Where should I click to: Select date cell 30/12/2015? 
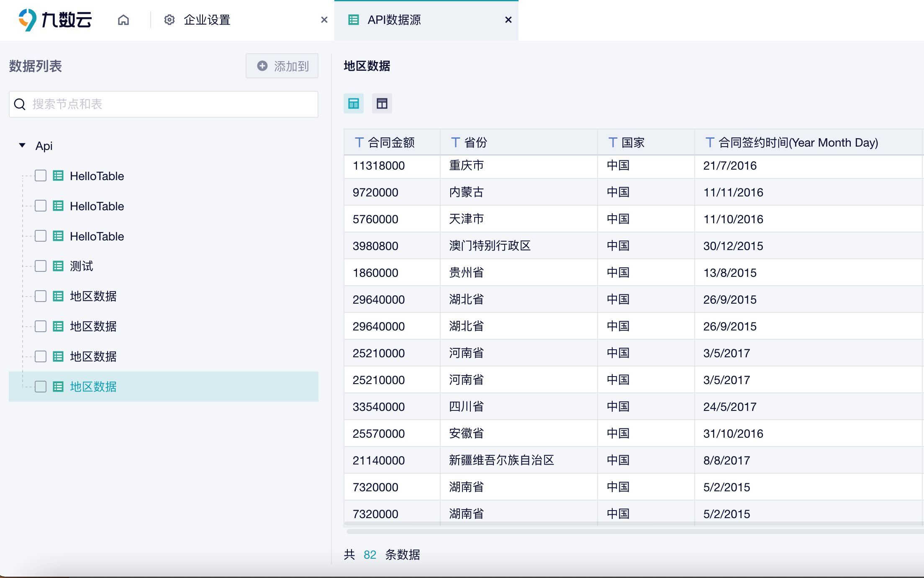809,246
